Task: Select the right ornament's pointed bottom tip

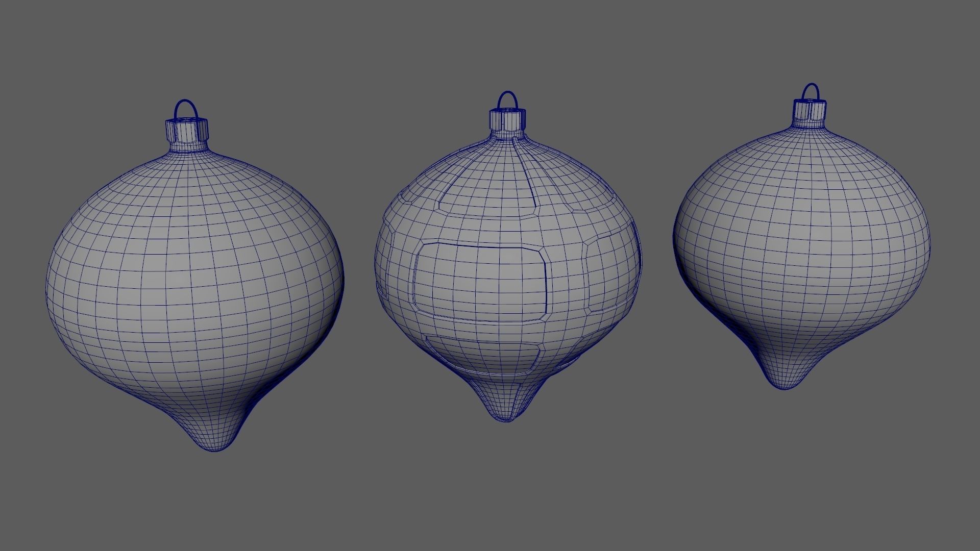Action: pyautogui.click(x=783, y=383)
